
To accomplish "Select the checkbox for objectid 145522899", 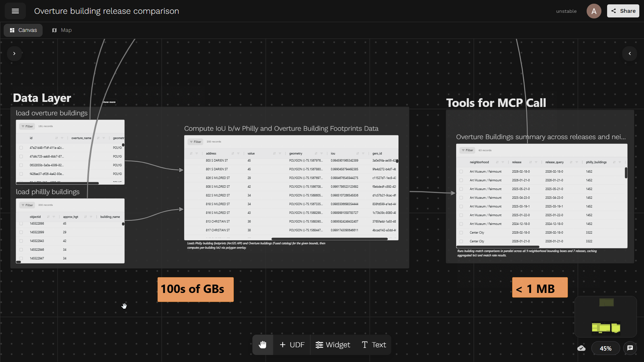I will (x=21, y=232).
